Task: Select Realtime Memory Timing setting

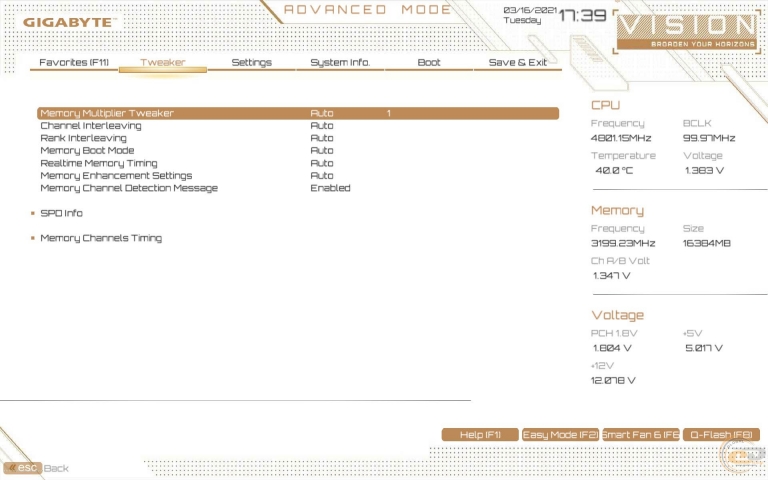Action: pyautogui.click(x=99, y=163)
